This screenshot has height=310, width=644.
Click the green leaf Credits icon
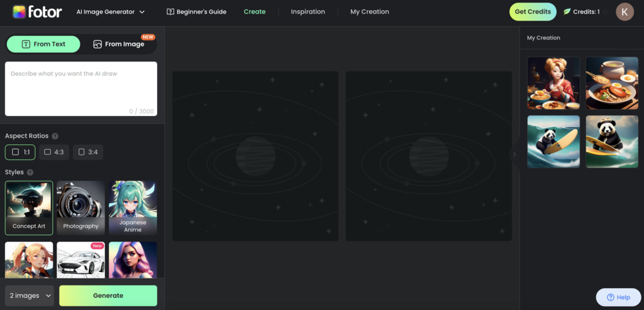[567, 12]
